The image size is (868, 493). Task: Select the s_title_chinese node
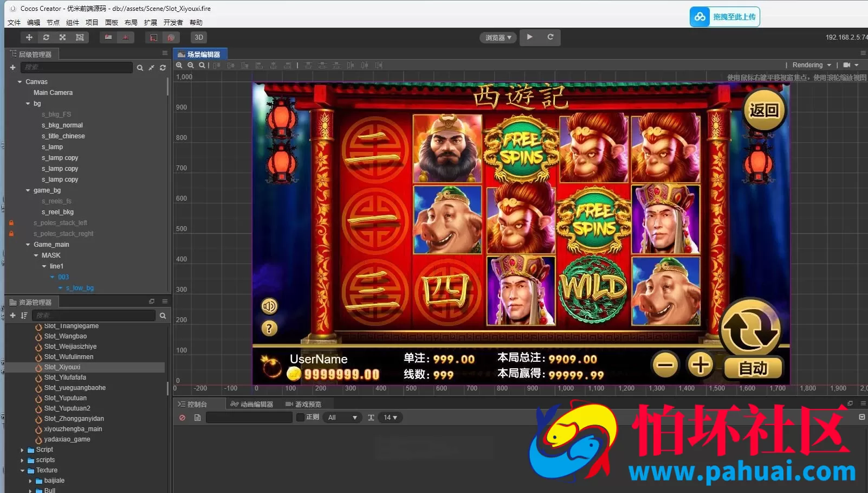63,136
